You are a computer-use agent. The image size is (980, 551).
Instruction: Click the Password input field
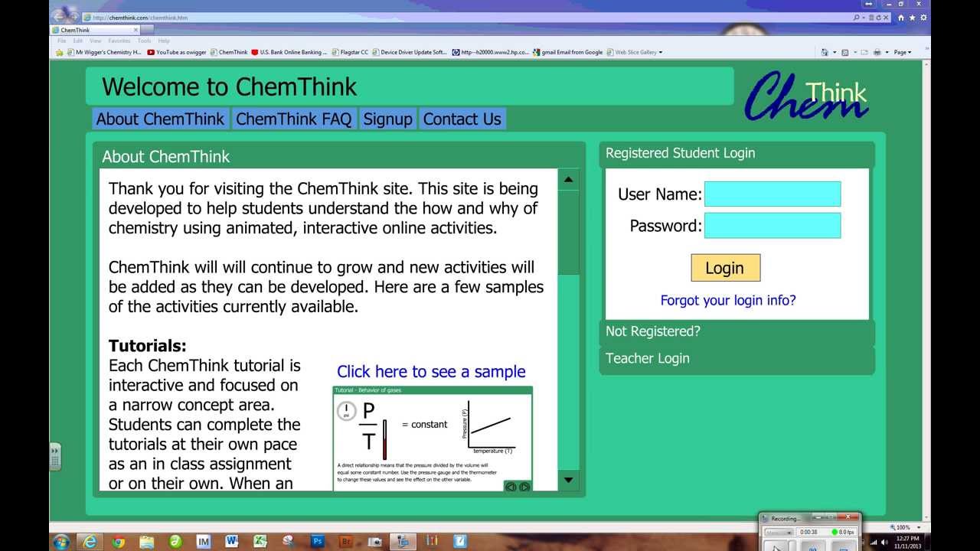(773, 226)
